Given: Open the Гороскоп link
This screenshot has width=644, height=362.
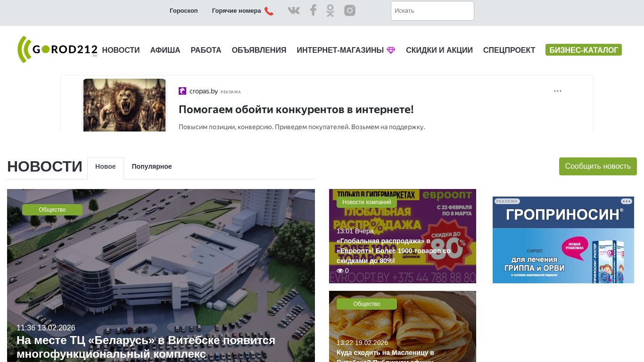Looking at the screenshot, I should (x=184, y=11).
